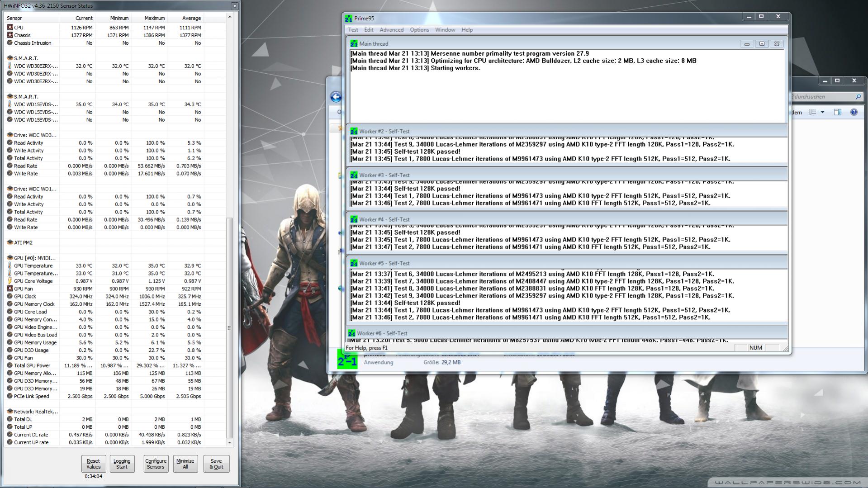This screenshot has width=868, height=488.
Task: Click the GPU Core Voltage lightning icon
Action: [10, 281]
